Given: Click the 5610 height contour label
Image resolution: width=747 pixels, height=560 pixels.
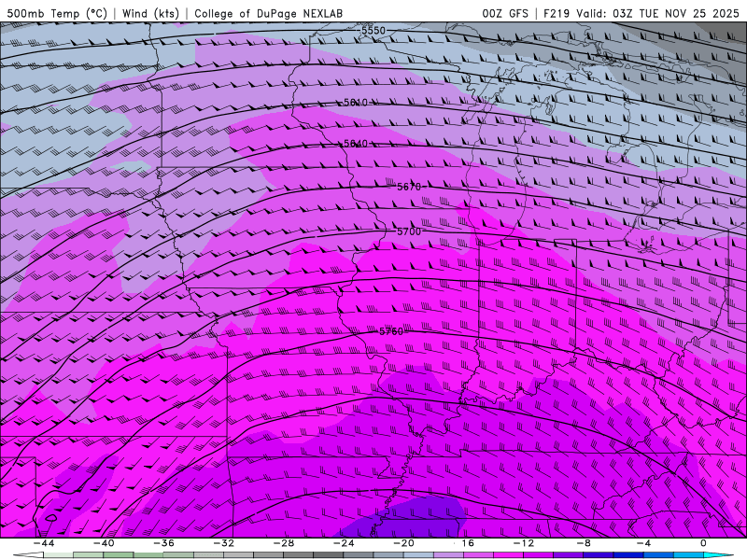Looking at the screenshot, I should [356, 103].
